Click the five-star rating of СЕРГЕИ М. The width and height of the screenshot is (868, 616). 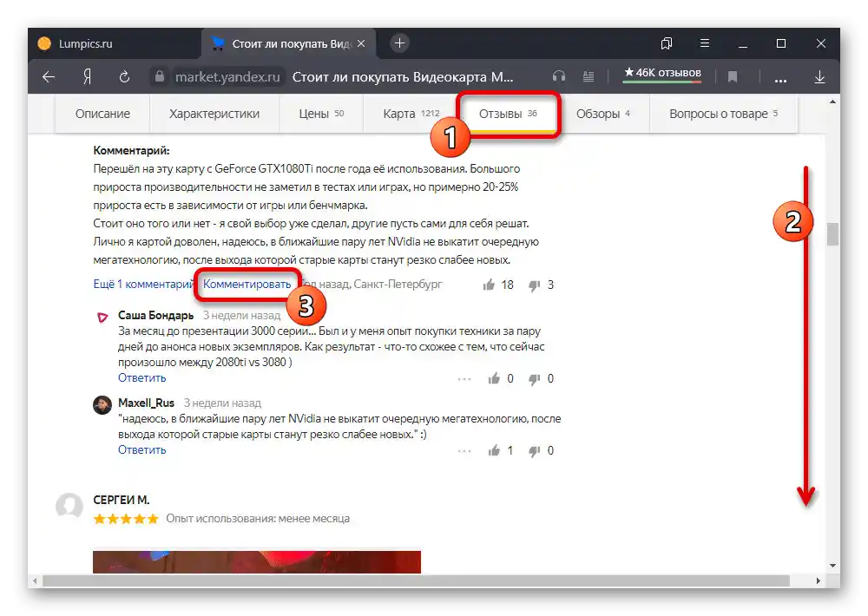(x=126, y=519)
